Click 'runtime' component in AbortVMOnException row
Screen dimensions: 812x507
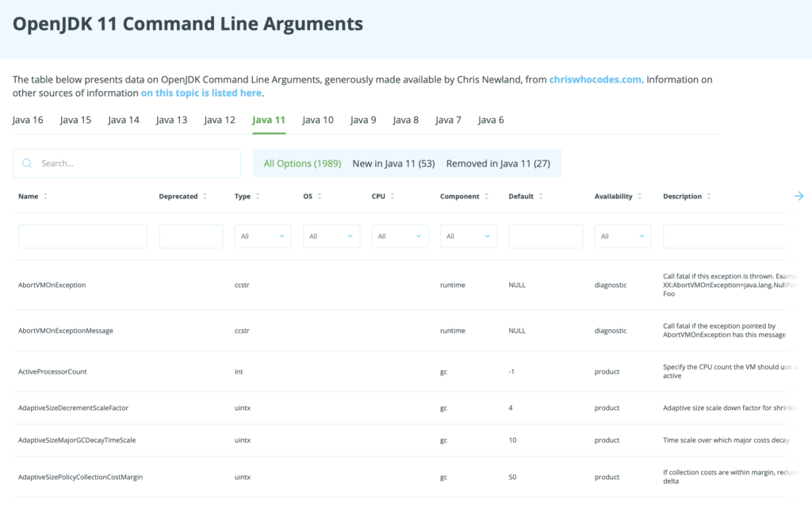[453, 285]
